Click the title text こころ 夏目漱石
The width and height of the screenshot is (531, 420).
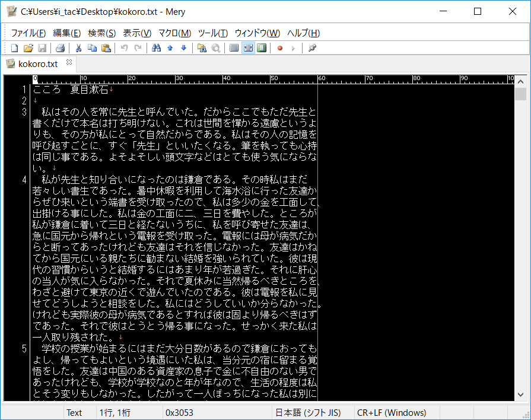click(71, 90)
